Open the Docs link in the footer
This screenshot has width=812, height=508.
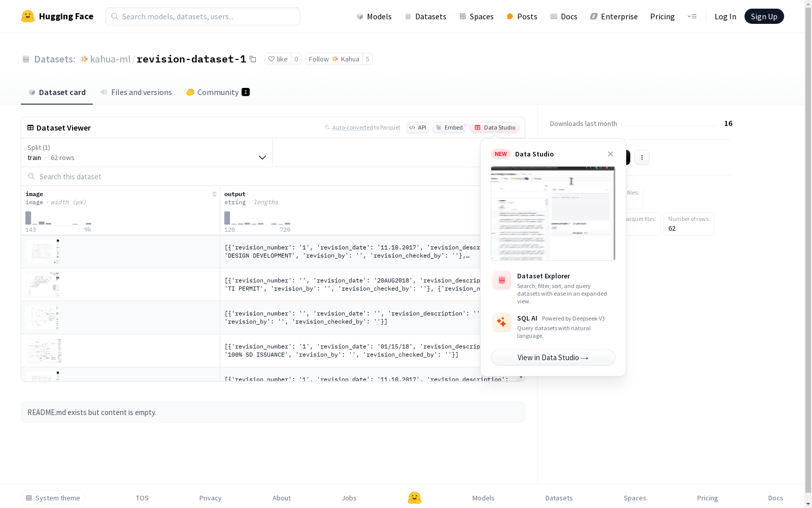point(775,498)
